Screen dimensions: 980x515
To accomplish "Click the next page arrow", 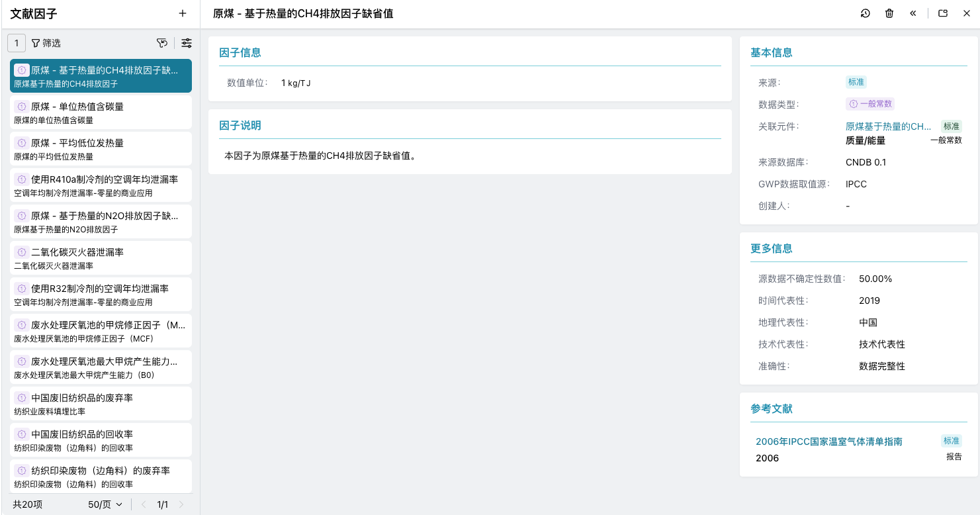I will click(181, 504).
